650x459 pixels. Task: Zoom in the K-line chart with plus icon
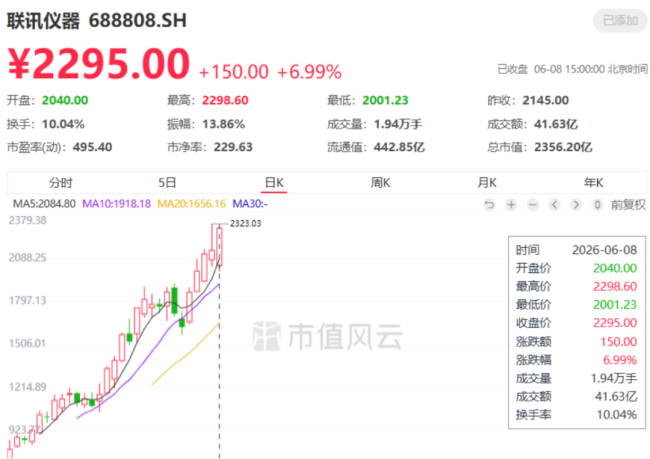point(511,204)
